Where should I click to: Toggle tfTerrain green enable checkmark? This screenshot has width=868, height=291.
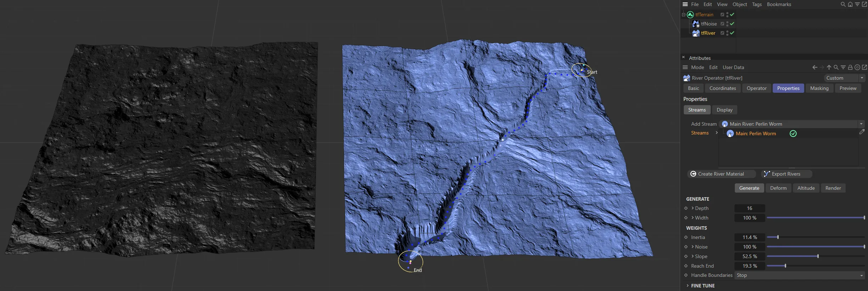tap(732, 15)
